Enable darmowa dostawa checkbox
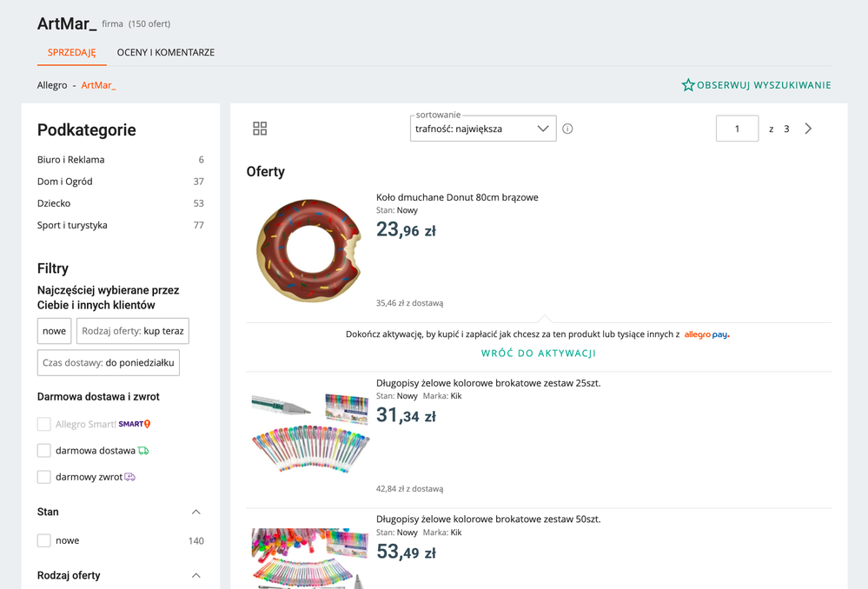Image resolution: width=868 pixels, height=589 pixels. [44, 451]
